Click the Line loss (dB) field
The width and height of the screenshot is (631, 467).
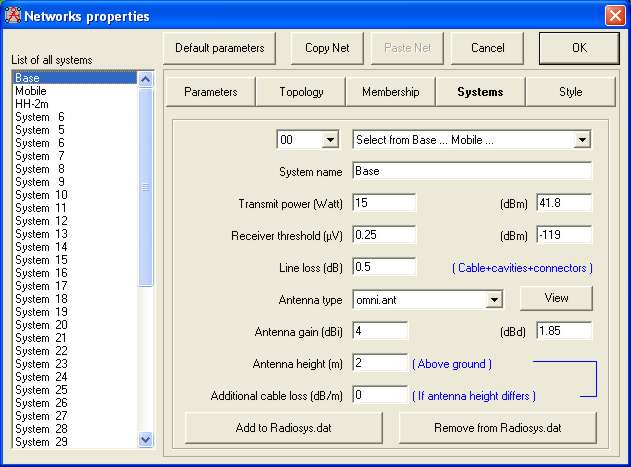click(384, 267)
